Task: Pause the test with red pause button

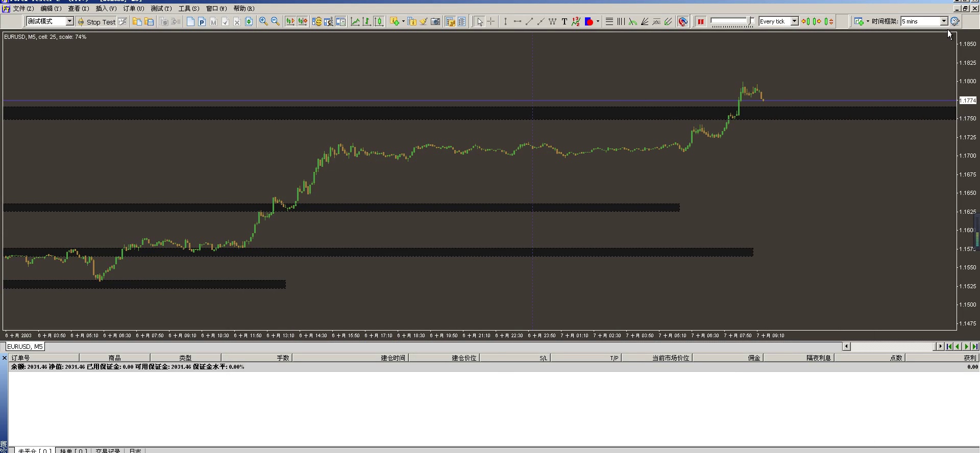Action: coord(701,21)
